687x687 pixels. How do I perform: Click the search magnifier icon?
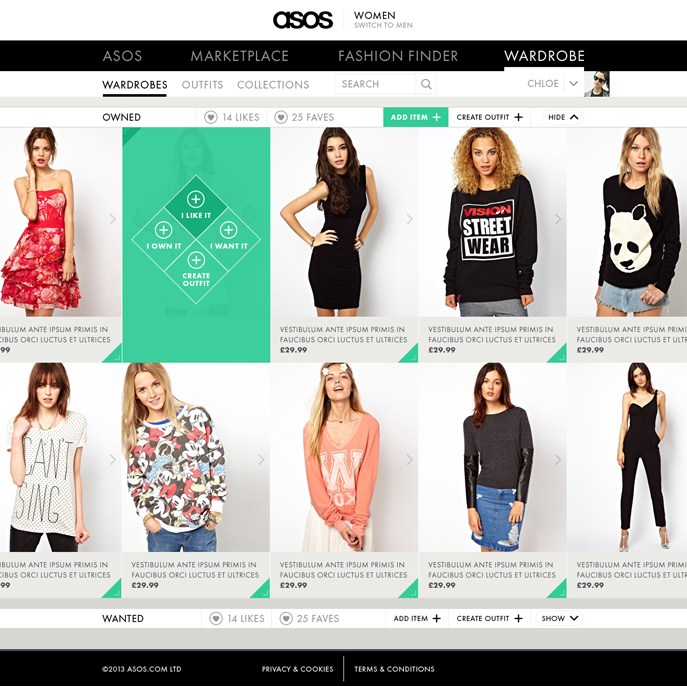(x=426, y=84)
